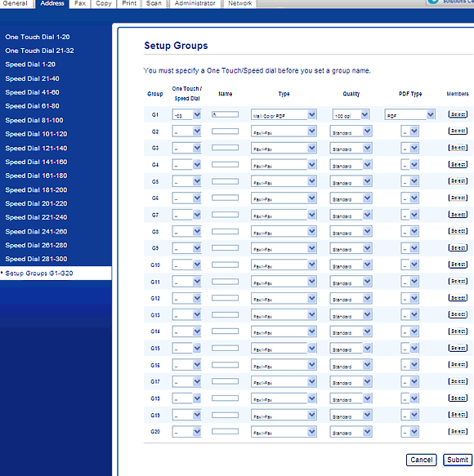
Task: Open One Touch Dial 21-32 page
Action: pyautogui.click(x=39, y=51)
